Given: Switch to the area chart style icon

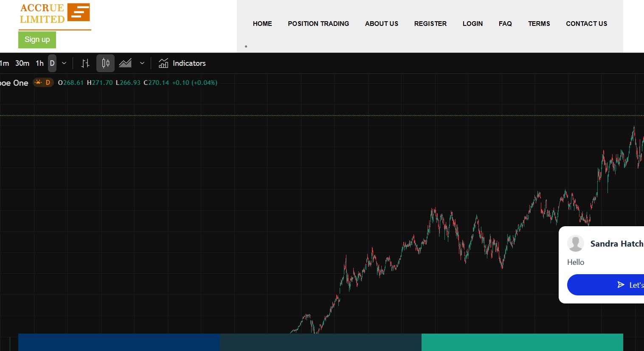Looking at the screenshot, I should [x=125, y=63].
